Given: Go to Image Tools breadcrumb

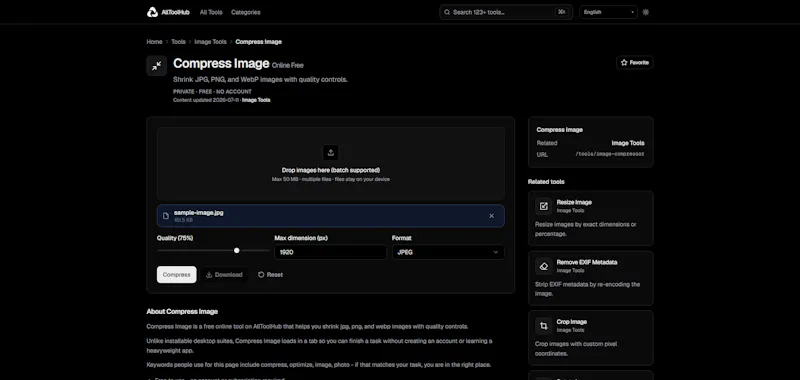Looking at the screenshot, I should (x=210, y=42).
